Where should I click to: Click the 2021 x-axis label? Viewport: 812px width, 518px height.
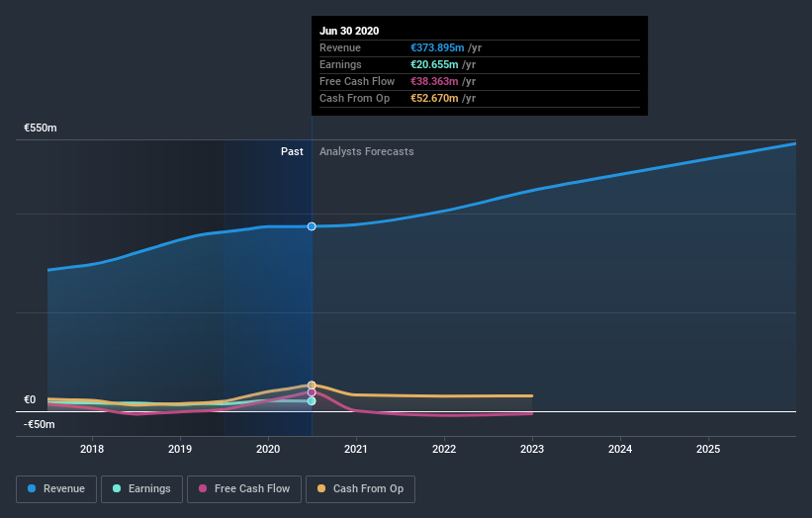point(356,449)
